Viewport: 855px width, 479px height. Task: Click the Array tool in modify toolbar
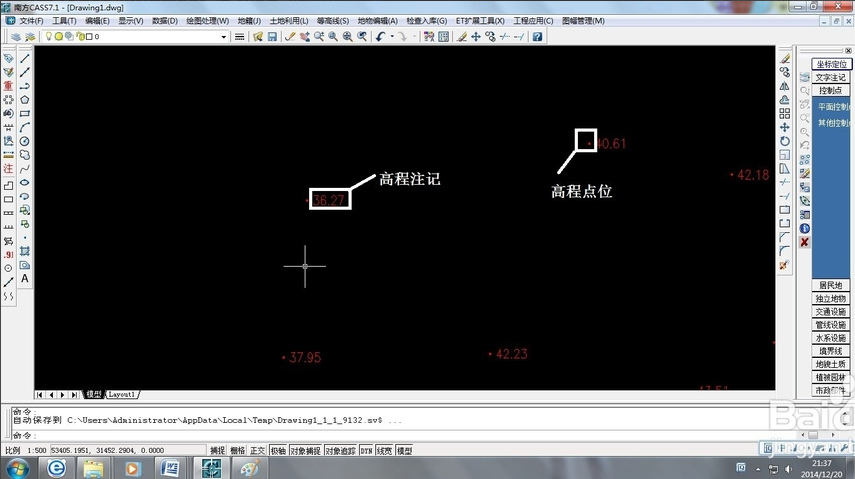point(784,113)
